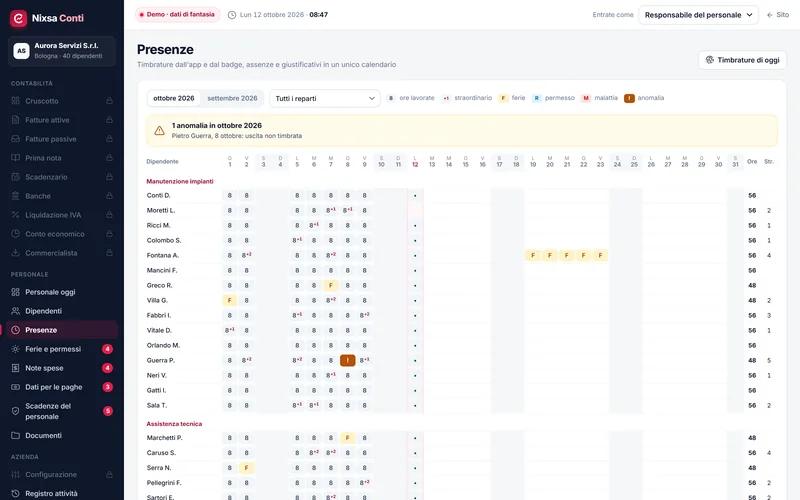Select employee row Orlando M.

[x=461, y=345]
